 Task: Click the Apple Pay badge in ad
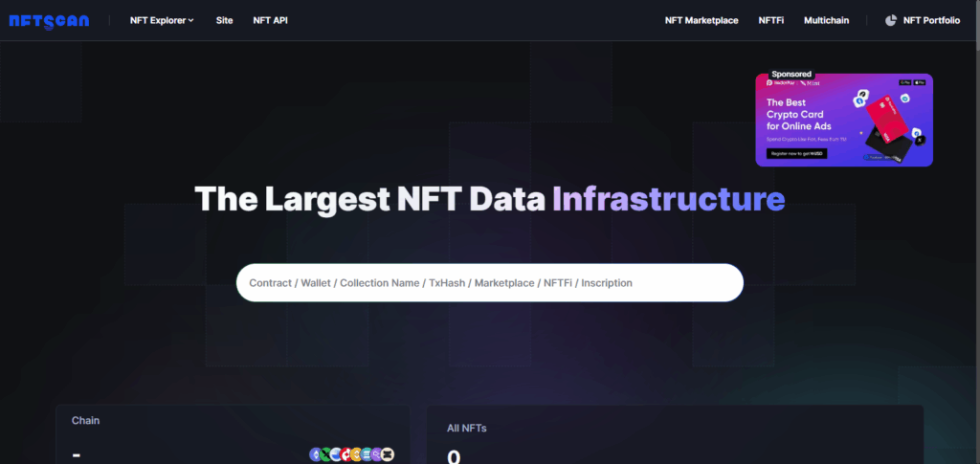(920, 82)
